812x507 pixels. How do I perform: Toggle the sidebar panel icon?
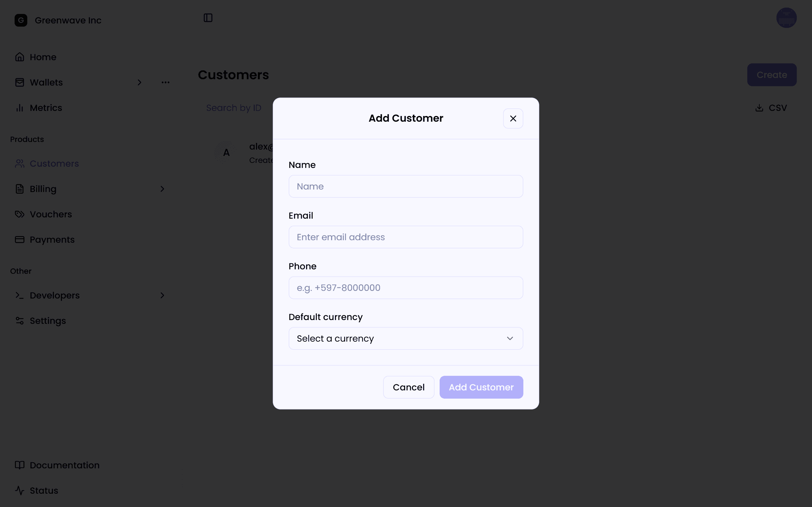point(208,18)
